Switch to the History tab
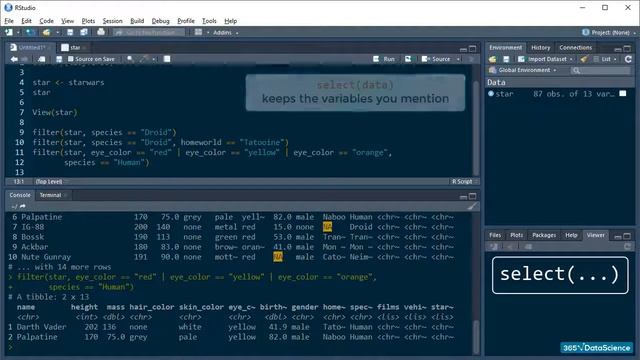Viewport: 640px width, 360px height. click(x=540, y=48)
